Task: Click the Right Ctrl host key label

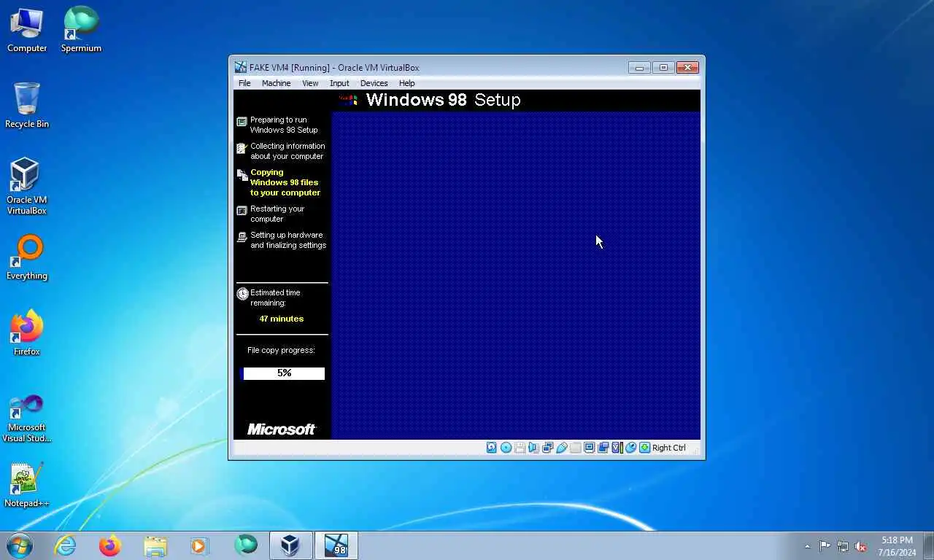Action: tap(669, 448)
